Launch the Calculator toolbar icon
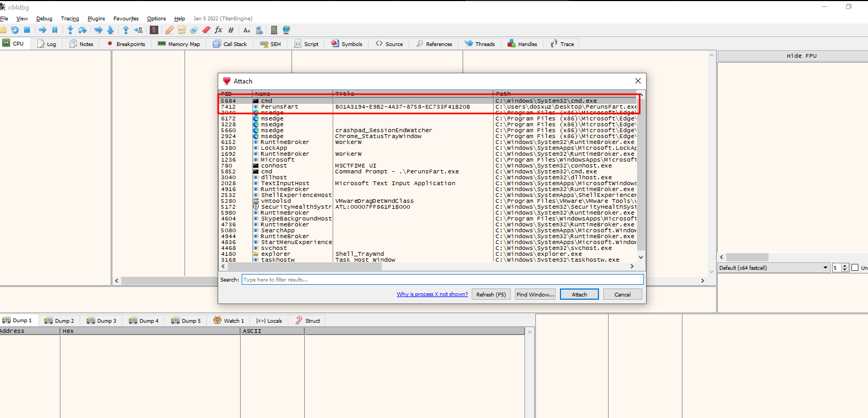The height and width of the screenshot is (418, 868). click(x=274, y=30)
